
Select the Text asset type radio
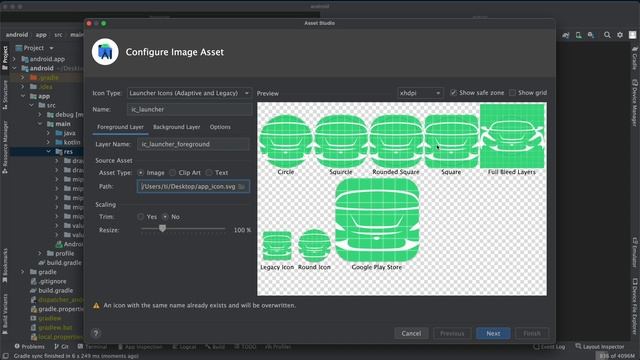pos(209,173)
